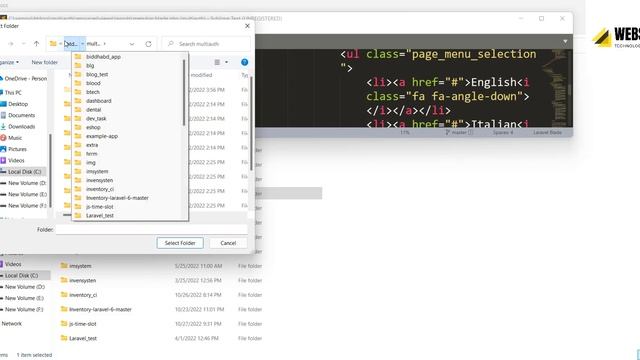The height and width of the screenshot is (360, 640).
Task: Open Pictures in dialog sidebar
Action: pyautogui.click(x=14, y=149)
